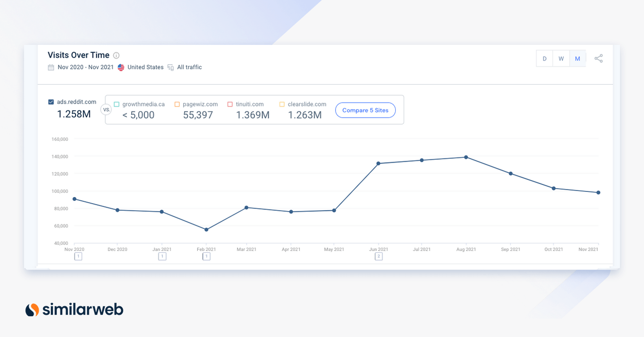Viewport: 644px width, 337px height.
Task: Click the Nov 2020 event marker
Action: coord(78,256)
